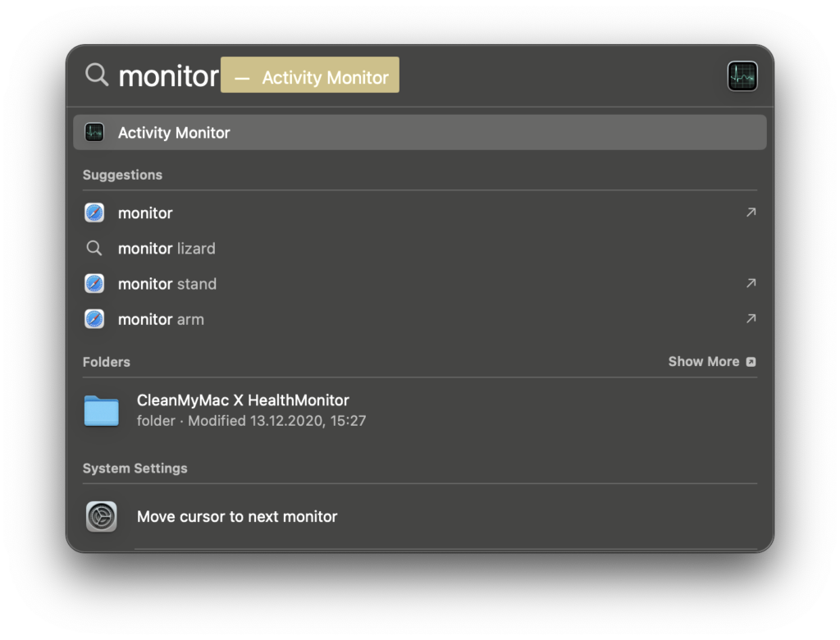Click the large Activity Monitor preview icon beside search field
This screenshot has height=640, width=840.
742,76
